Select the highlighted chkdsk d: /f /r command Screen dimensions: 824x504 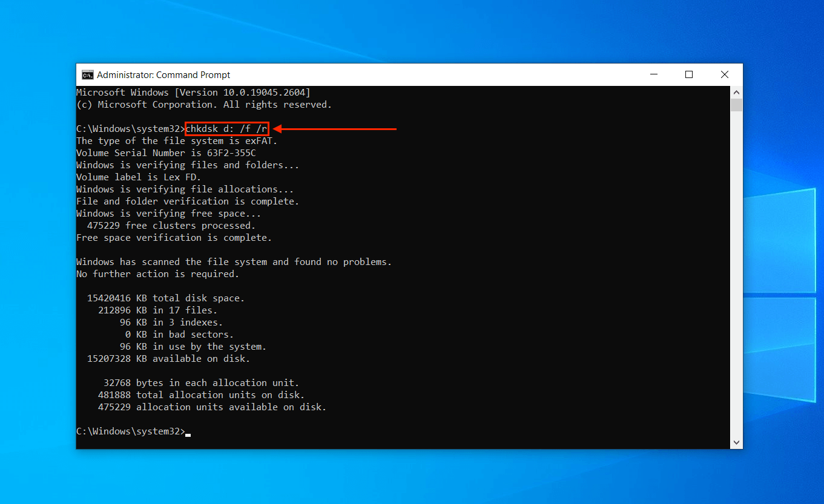(x=226, y=128)
